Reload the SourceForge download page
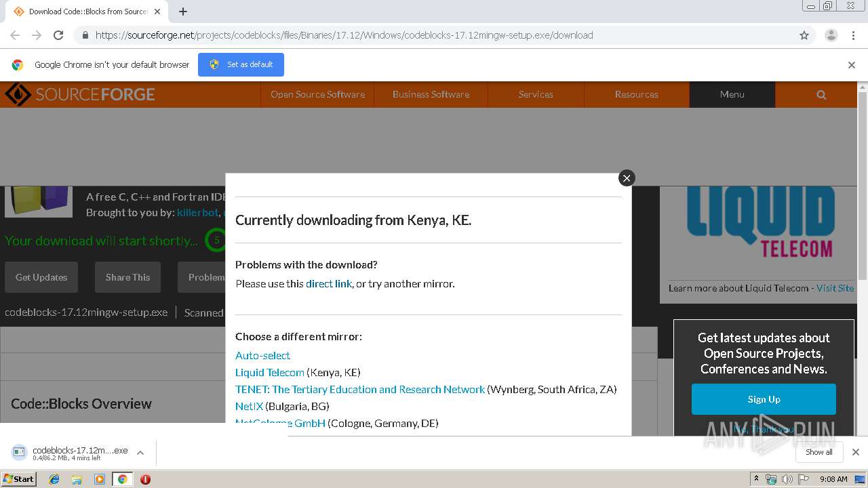Image resolution: width=868 pixels, height=488 pixels. tap(58, 35)
